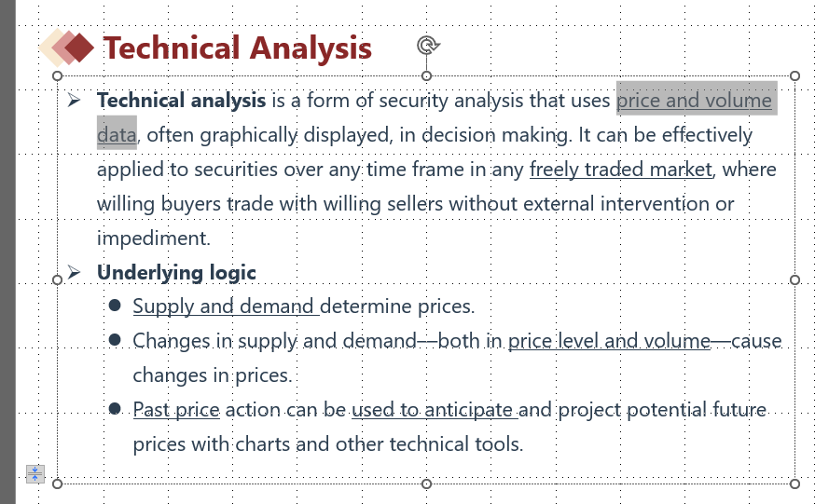Click the highlighted 'price and volume' text
The image size is (815, 504).
click(694, 101)
